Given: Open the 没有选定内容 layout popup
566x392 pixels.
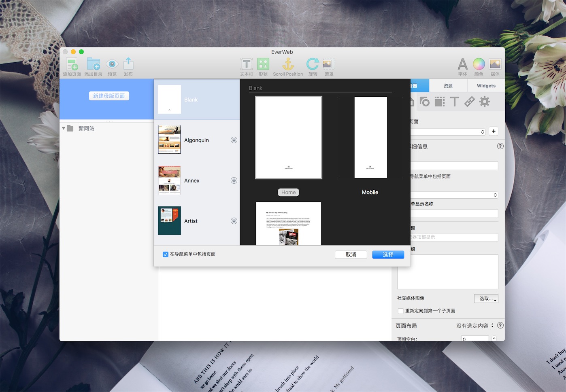Looking at the screenshot, I should 475,326.
